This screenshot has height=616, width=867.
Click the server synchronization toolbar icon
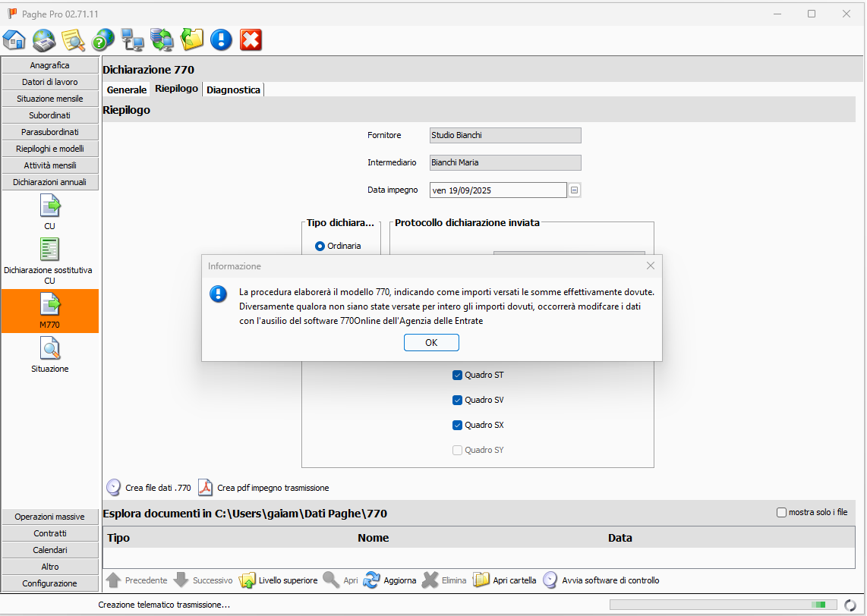pos(162,39)
